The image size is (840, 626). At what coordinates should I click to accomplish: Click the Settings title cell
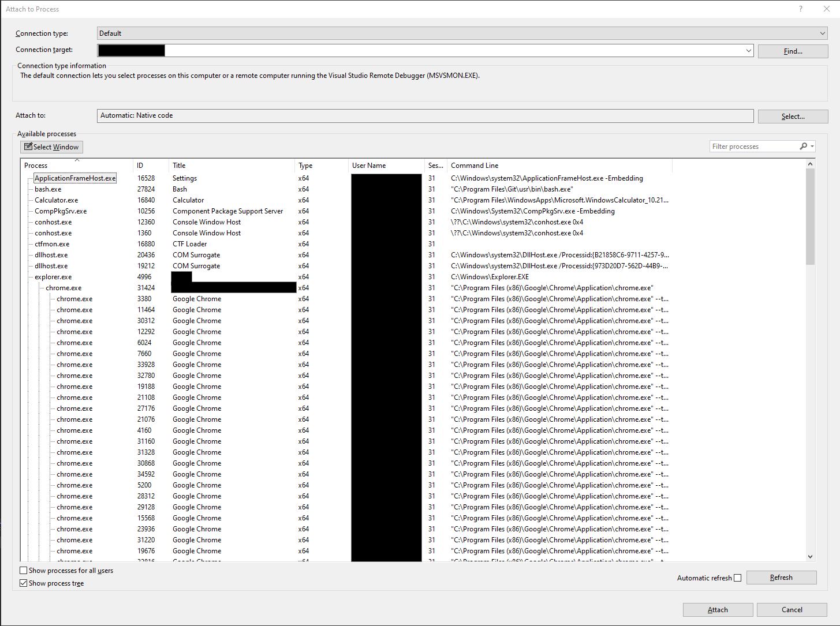click(x=185, y=178)
